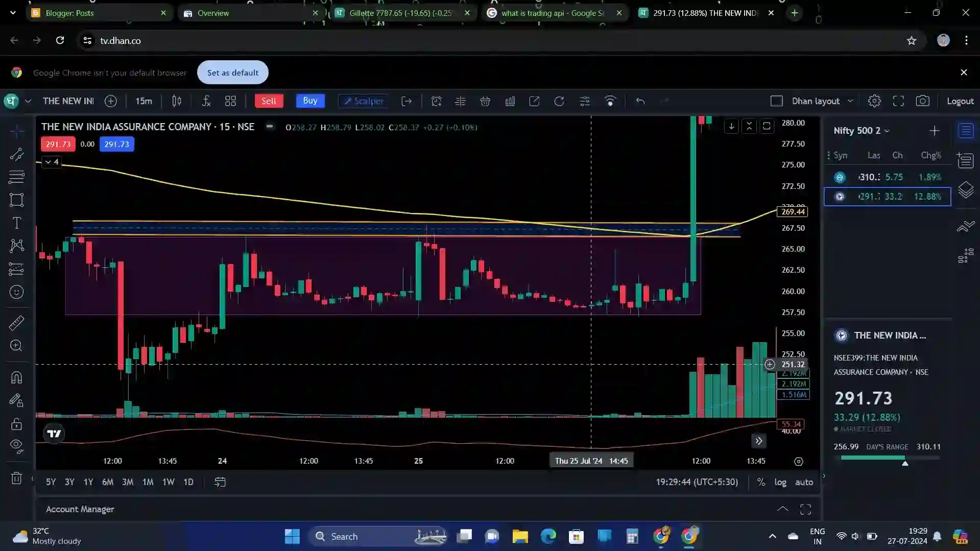Toggle percent scale mode
The height and width of the screenshot is (551, 980).
coord(761,482)
